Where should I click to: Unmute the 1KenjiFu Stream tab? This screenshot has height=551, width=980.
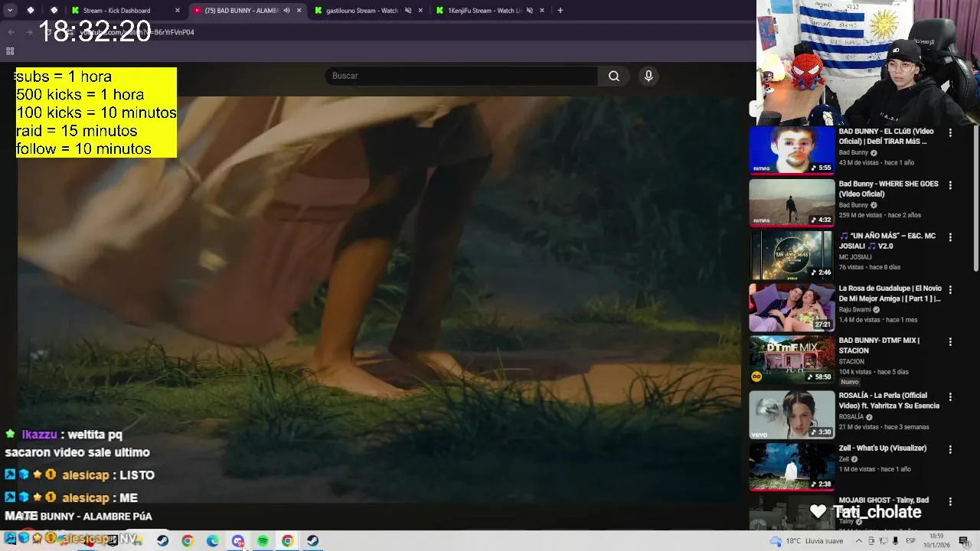point(530,11)
